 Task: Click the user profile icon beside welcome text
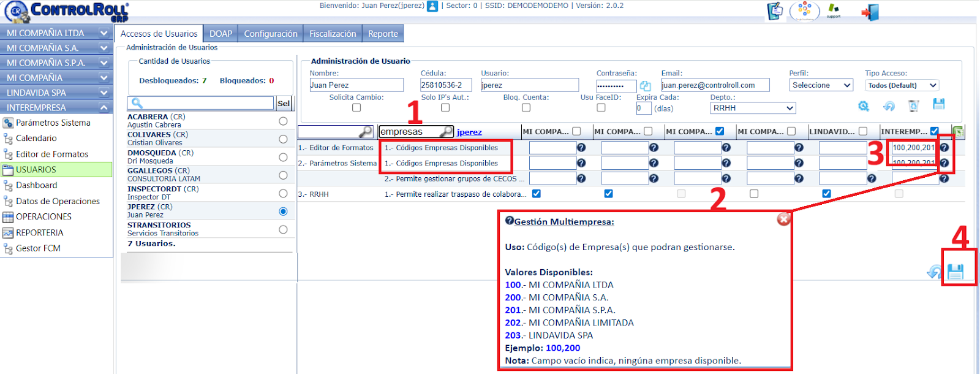432,6
